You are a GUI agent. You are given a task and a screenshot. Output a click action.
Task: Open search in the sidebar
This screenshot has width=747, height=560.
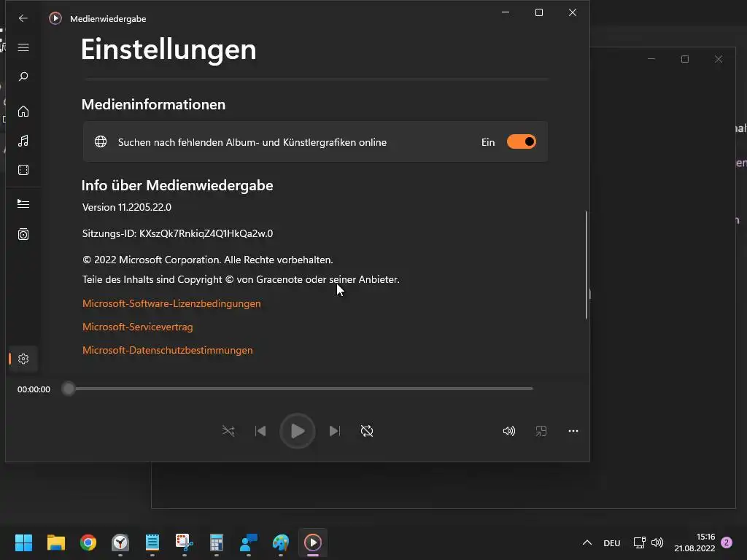coord(23,77)
